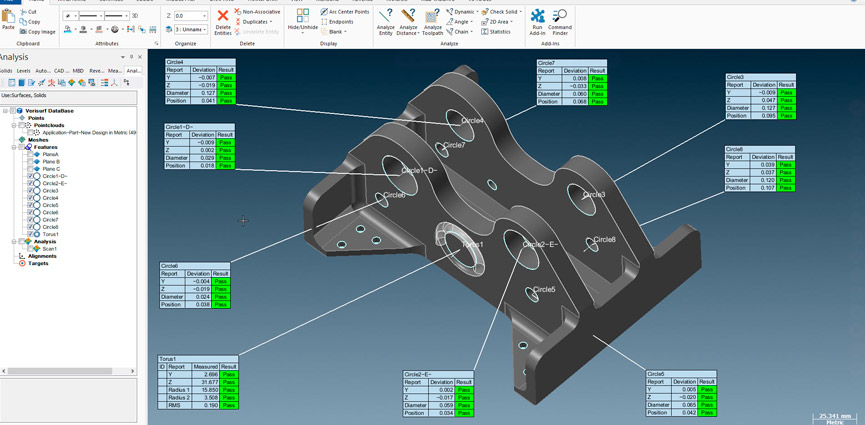Click the Non-Associative button
The width and height of the screenshot is (865, 425).
coord(260,12)
